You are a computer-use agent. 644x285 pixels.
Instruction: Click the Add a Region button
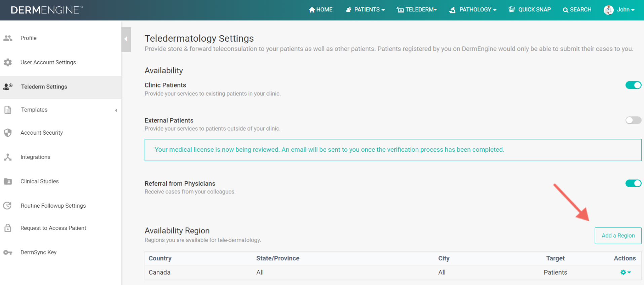pos(618,236)
